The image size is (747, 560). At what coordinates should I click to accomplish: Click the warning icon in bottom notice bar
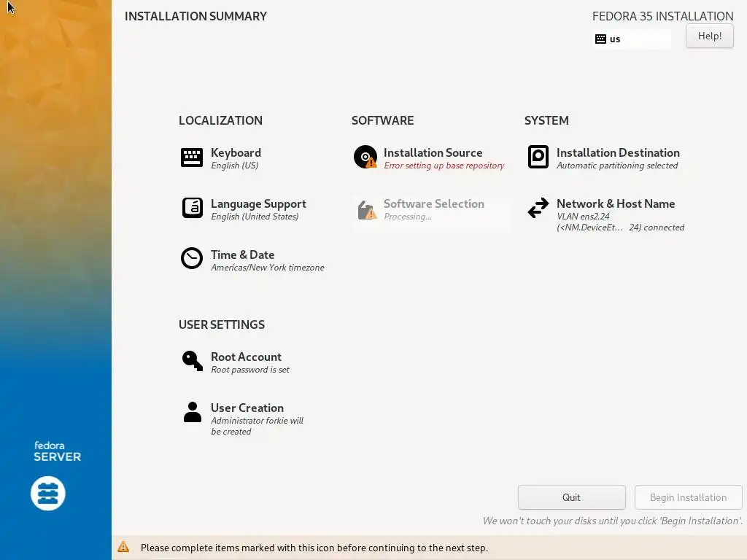click(x=123, y=547)
